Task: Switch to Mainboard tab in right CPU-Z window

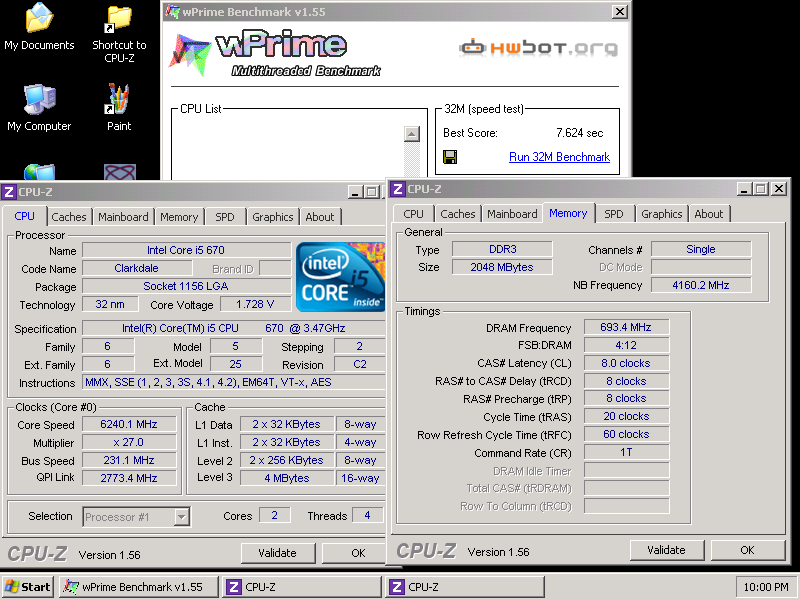Action: (x=512, y=214)
